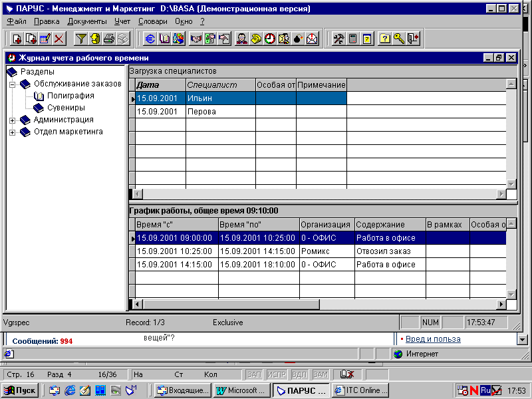Select the Перова specialist cell
Viewport: 532px width, 399px height.
(x=221, y=112)
